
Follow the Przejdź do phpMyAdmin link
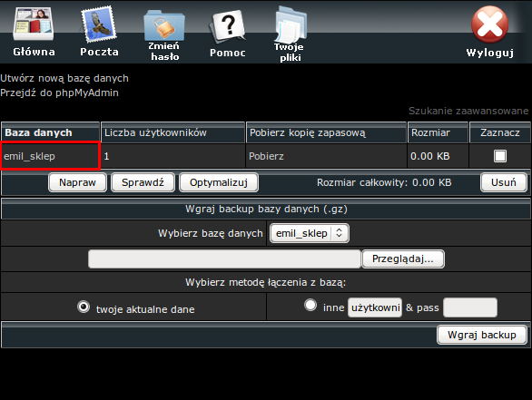pos(59,93)
